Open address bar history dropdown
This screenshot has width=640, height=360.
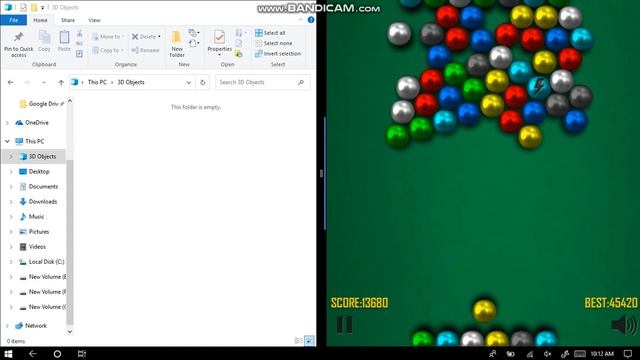pyautogui.click(x=188, y=82)
